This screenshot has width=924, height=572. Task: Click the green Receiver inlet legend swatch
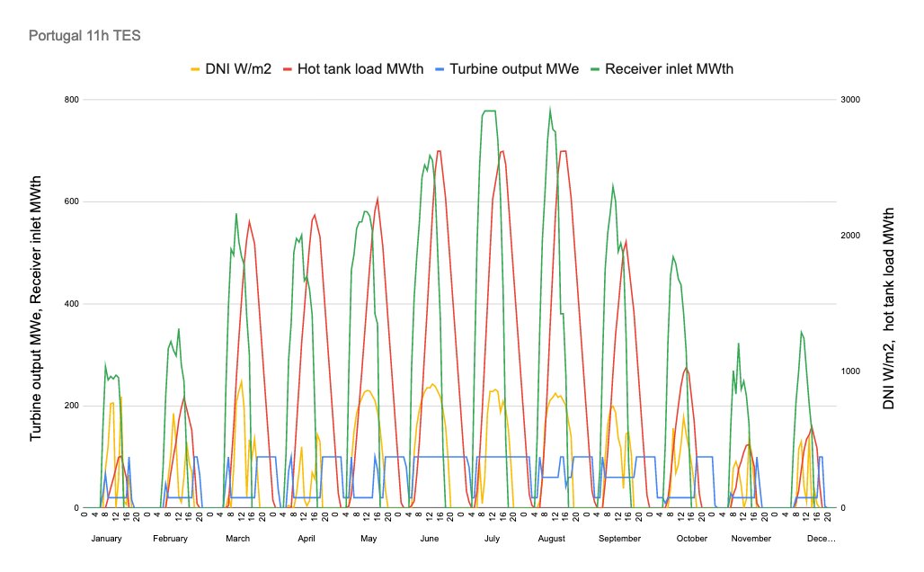click(595, 69)
